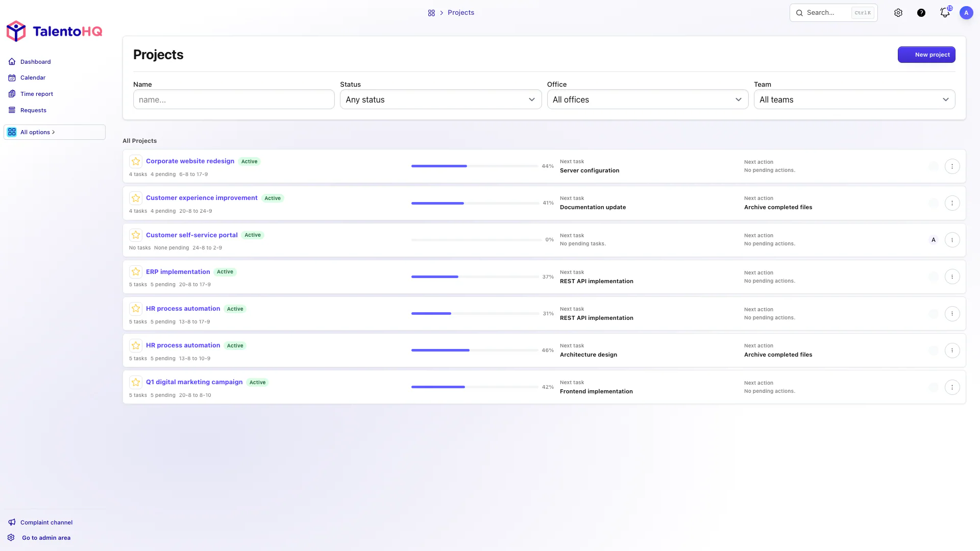Focus the project Name filter field
The height and width of the screenshot is (551, 980).
click(x=234, y=99)
